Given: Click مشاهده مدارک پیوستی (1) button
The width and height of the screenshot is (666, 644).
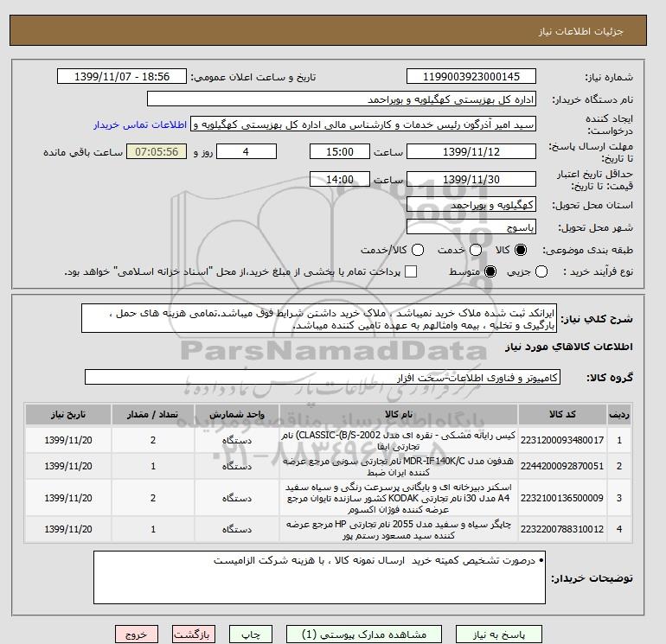Looking at the screenshot, I should [x=364, y=634].
